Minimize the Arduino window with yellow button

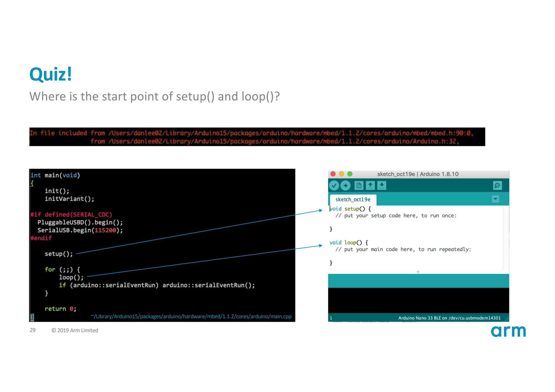(x=341, y=174)
